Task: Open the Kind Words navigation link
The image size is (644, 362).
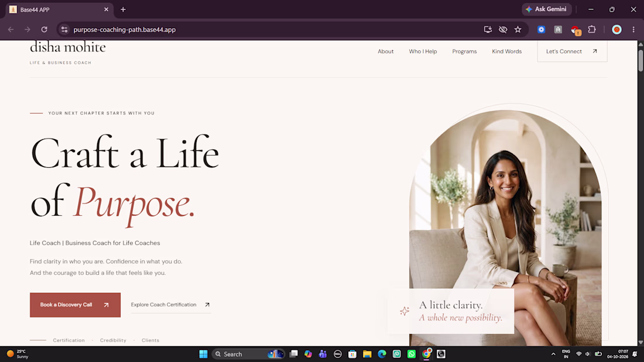Action: (507, 51)
